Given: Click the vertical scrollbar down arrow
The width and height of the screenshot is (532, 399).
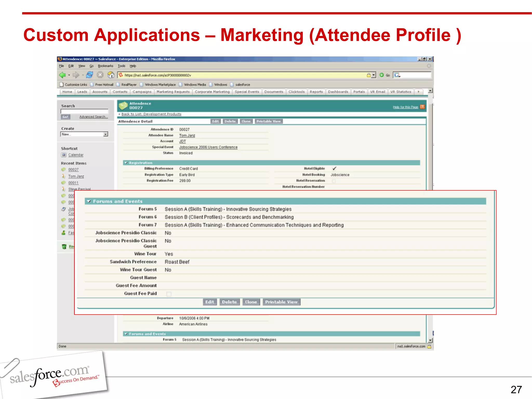Looking at the screenshot, I should pos(430,340).
